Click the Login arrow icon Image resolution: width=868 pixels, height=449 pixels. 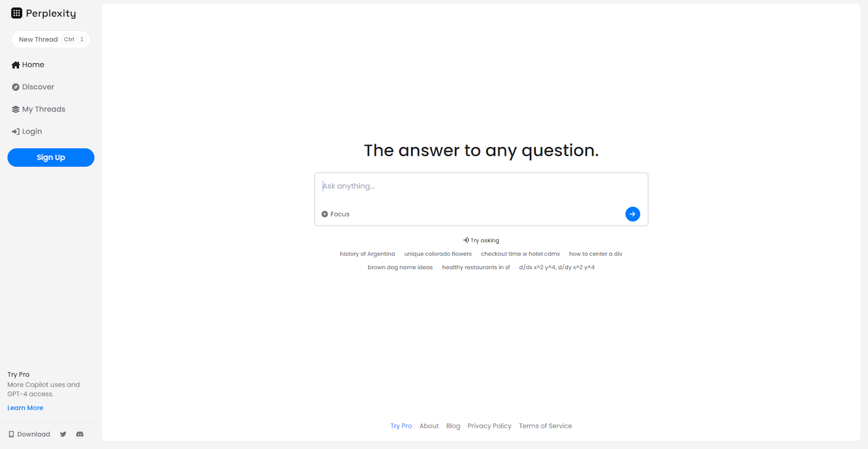point(15,131)
